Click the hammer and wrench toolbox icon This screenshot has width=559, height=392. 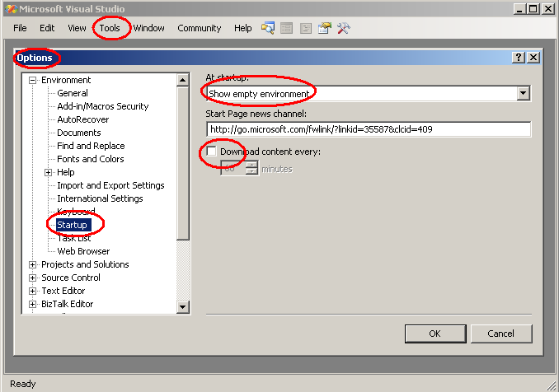coord(343,28)
